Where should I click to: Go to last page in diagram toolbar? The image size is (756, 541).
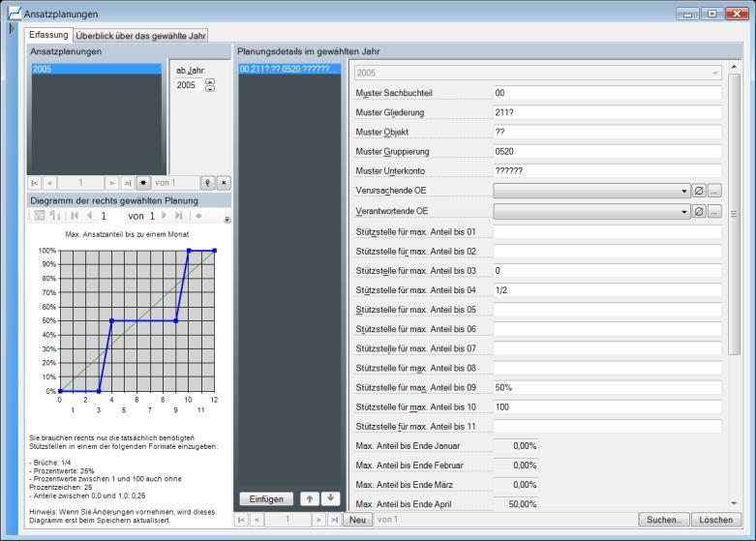(x=179, y=216)
